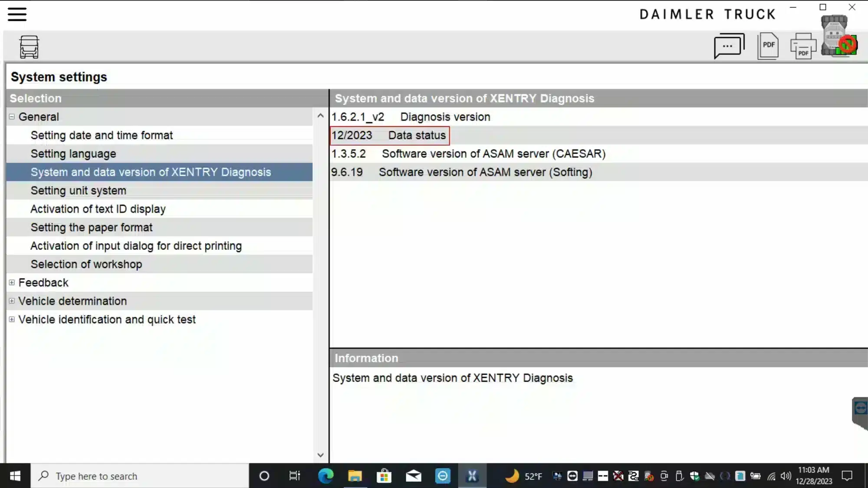Screen dimensions: 868x488
Task: Open the notification center icon
Action: (847, 476)
